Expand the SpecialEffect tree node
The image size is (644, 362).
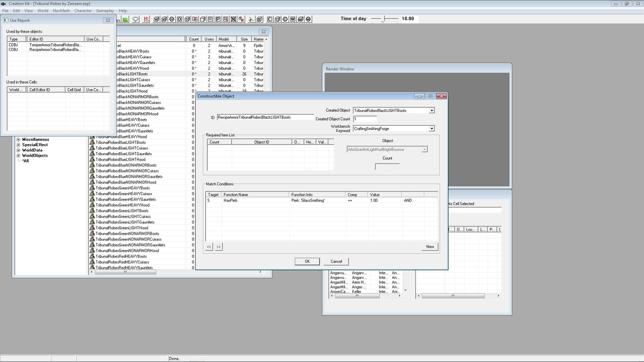[18, 145]
